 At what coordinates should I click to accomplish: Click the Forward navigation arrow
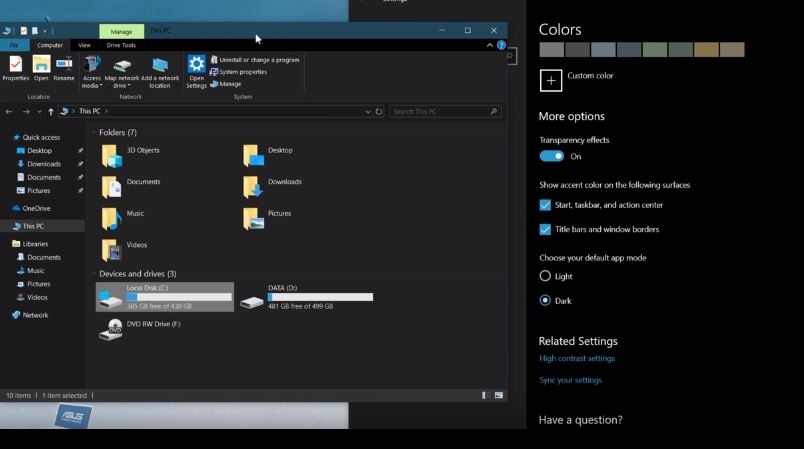pyautogui.click(x=26, y=111)
